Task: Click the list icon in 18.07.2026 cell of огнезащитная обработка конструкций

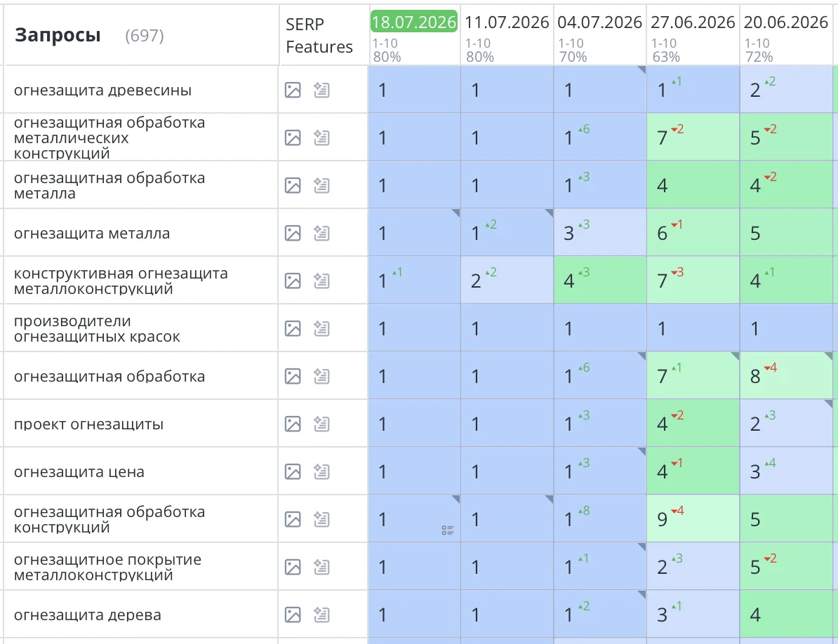Action: [448, 530]
